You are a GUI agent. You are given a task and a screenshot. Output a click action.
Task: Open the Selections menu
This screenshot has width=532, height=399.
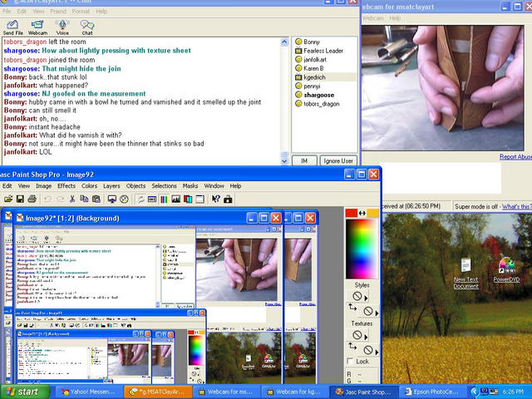click(x=165, y=186)
